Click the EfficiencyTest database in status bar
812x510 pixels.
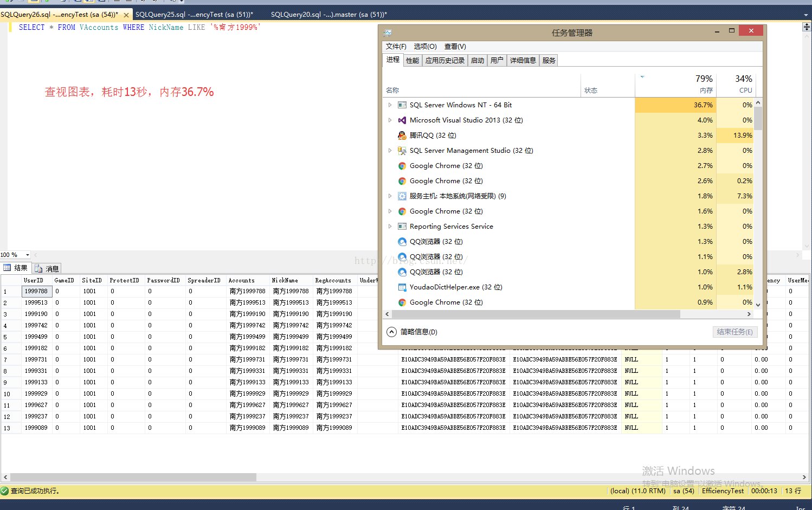pos(723,491)
